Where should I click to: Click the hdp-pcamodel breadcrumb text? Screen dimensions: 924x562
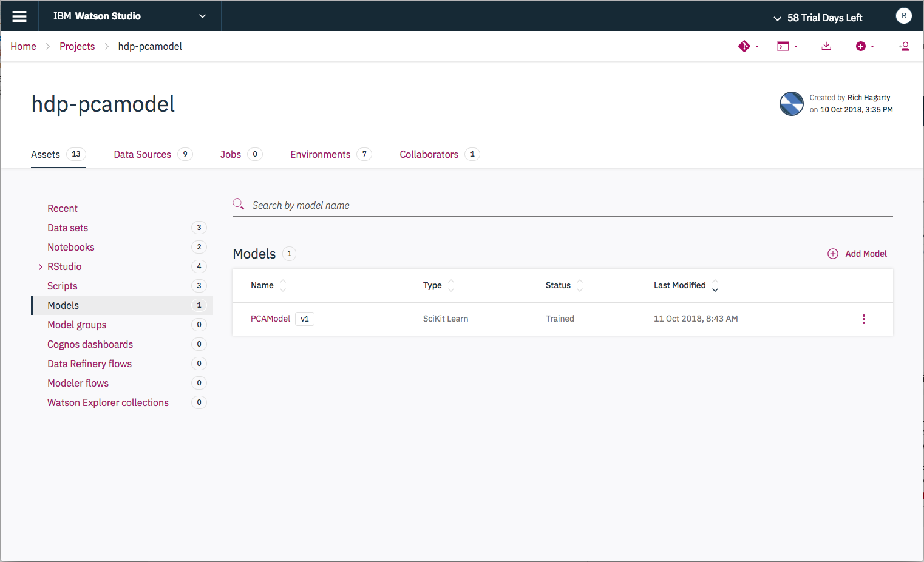tap(150, 46)
